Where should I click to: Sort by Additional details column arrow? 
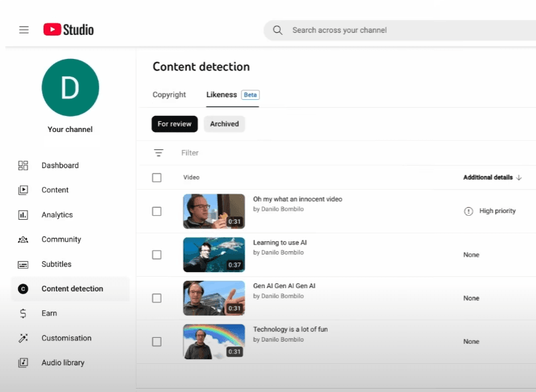coord(519,178)
